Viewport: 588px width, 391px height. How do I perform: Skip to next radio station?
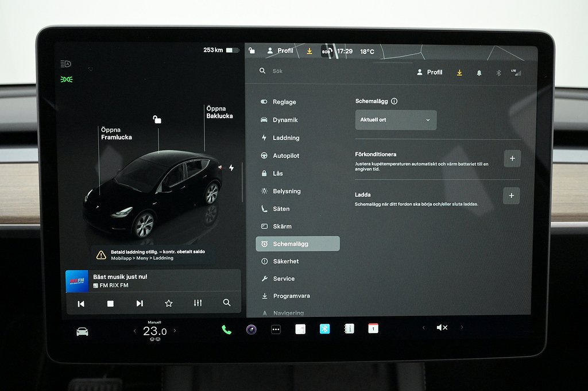click(x=139, y=303)
